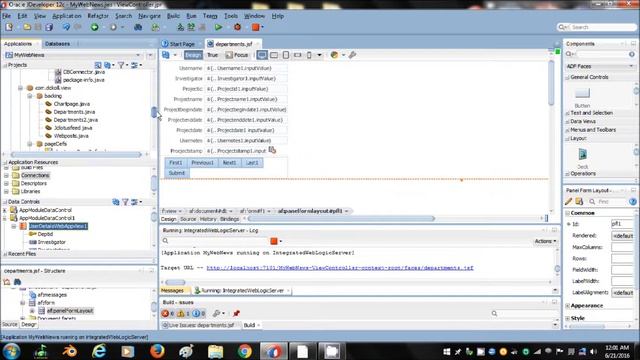Click the First1 button in design canvas
This screenshot has width=640, height=360.
[x=176, y=162]
